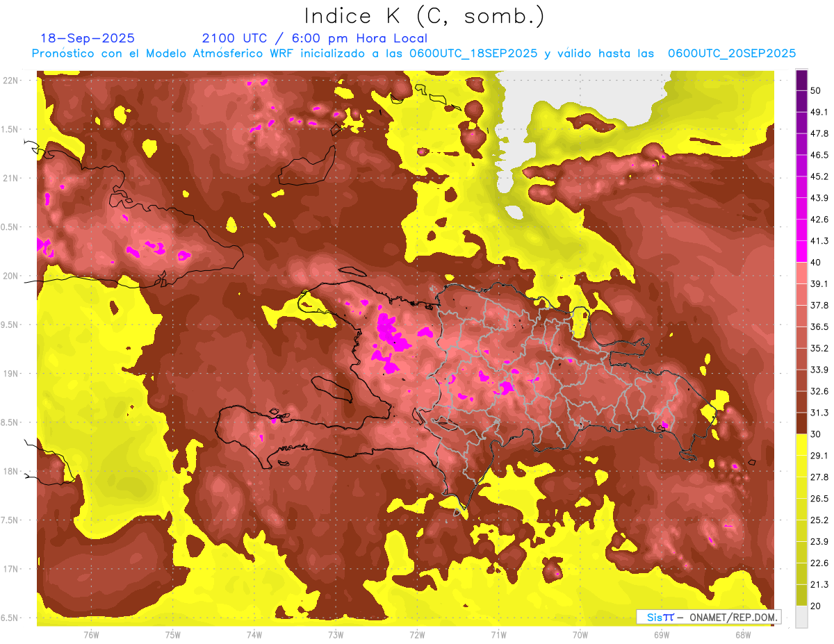The image size is (834, 644).
Task: Click the 23.9 olive-yellow legend swatch
Action: pos(801,532)
